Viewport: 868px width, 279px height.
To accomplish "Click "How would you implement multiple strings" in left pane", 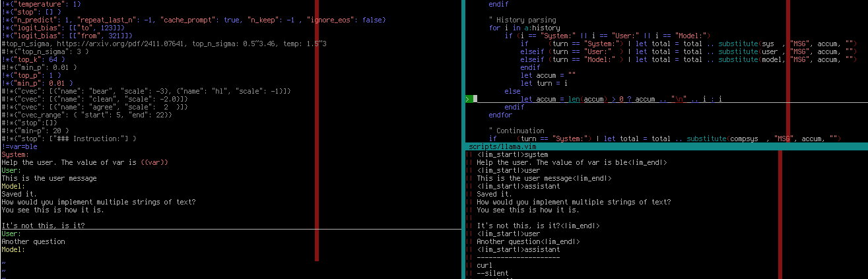I will 98,202.
